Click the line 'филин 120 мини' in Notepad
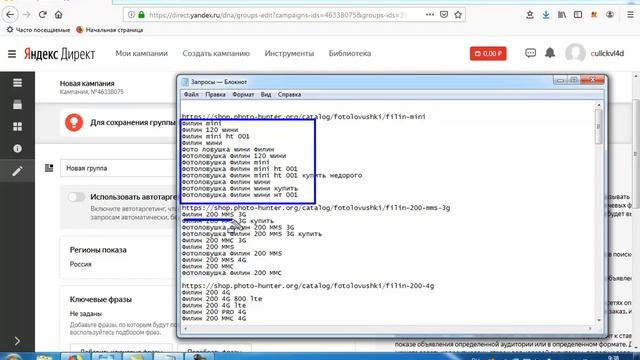 (x=210, y=130)
